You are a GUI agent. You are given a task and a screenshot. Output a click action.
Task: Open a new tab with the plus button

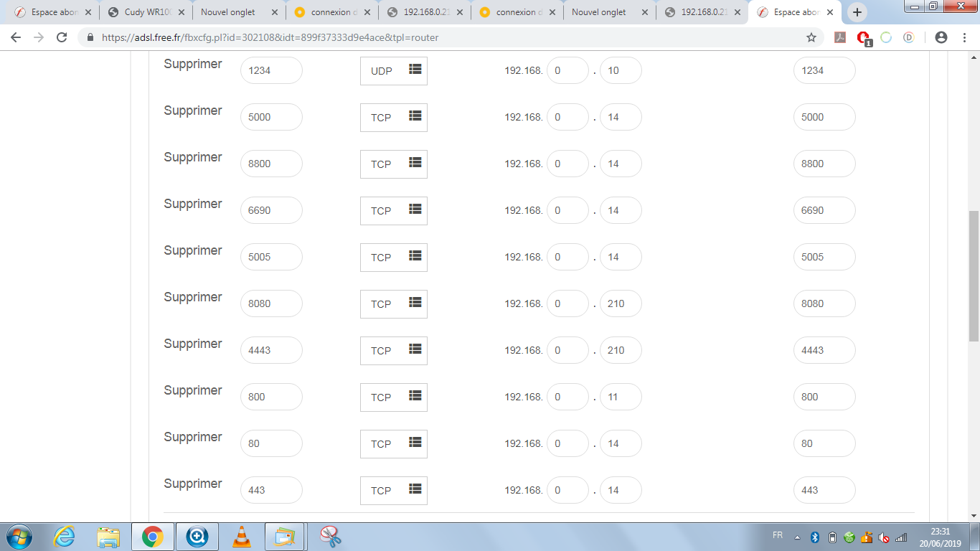coord(857,12)
